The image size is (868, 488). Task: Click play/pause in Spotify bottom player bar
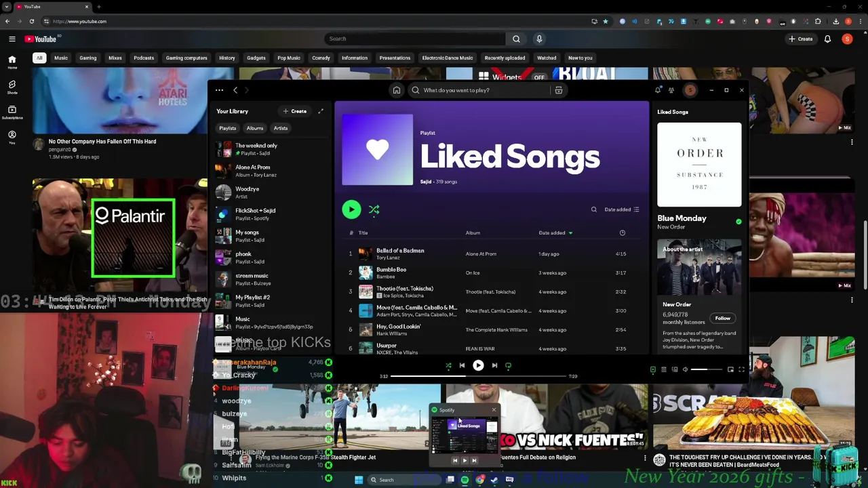(478, 365)
